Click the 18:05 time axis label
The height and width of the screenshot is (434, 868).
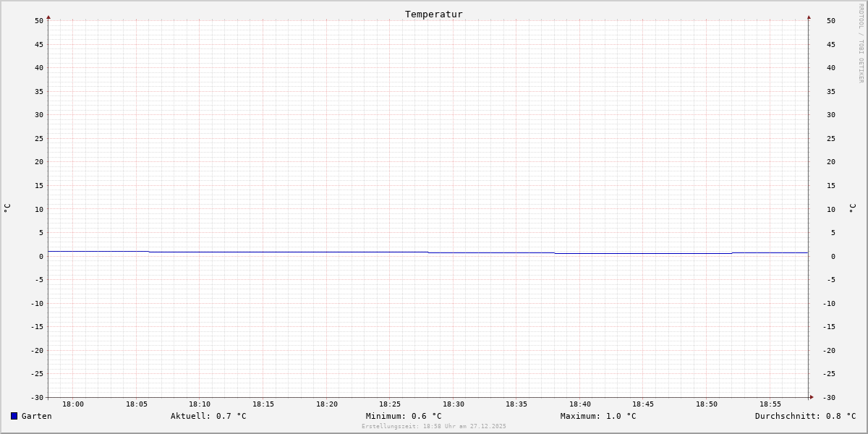[x=137, y=404]
